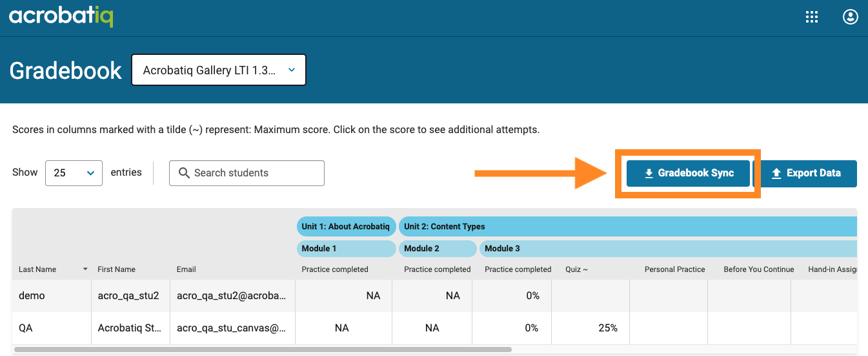This screenshot has width=868, height=356.
Task: Select the demo last name cell
Action: [52, 296]
